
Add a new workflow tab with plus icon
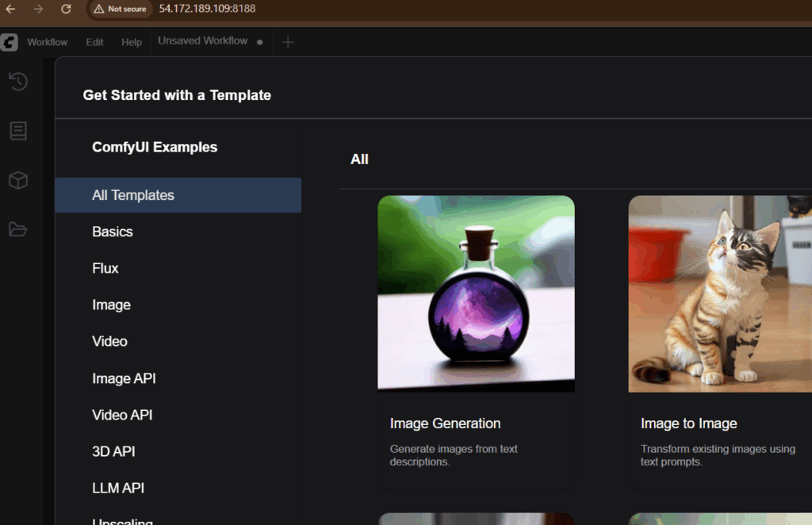pos(288,42)
